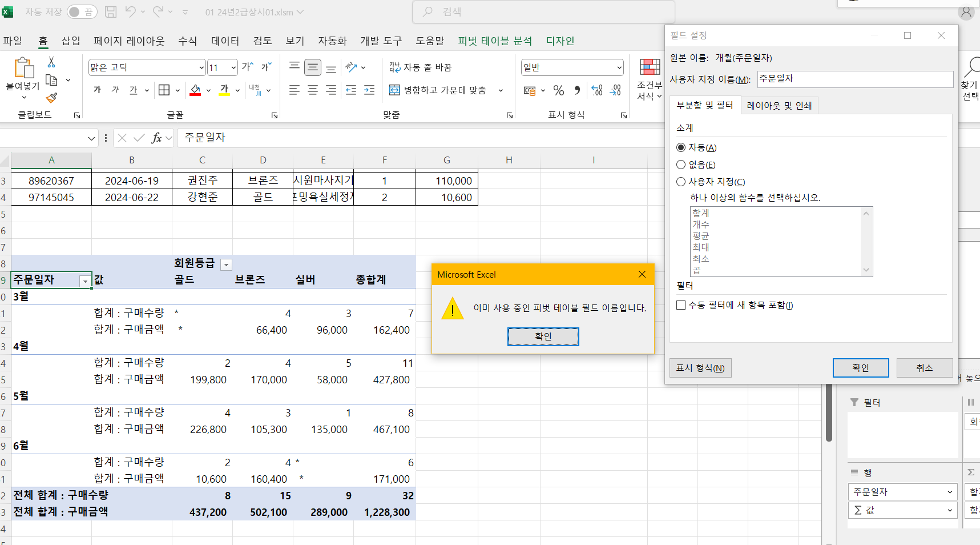
Task: Open the 삽입 ribbon tab
Action: 71,41
